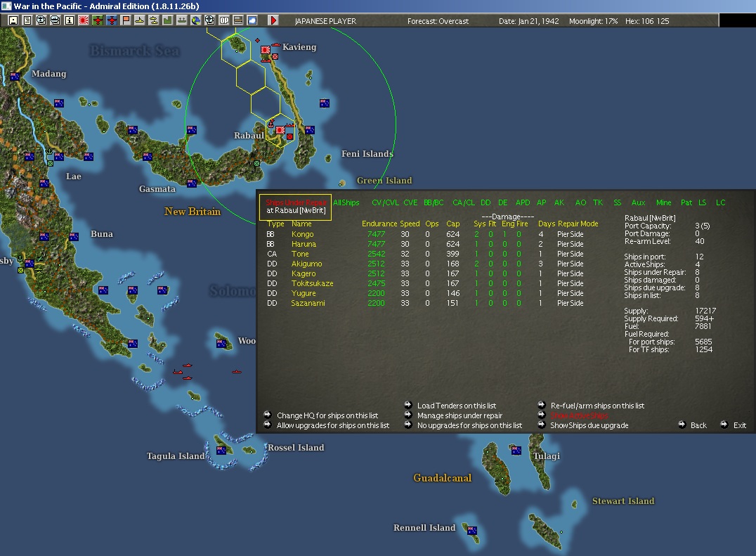756x556 pixels.
Task: Click the Exit button
Action: point(740,425)
